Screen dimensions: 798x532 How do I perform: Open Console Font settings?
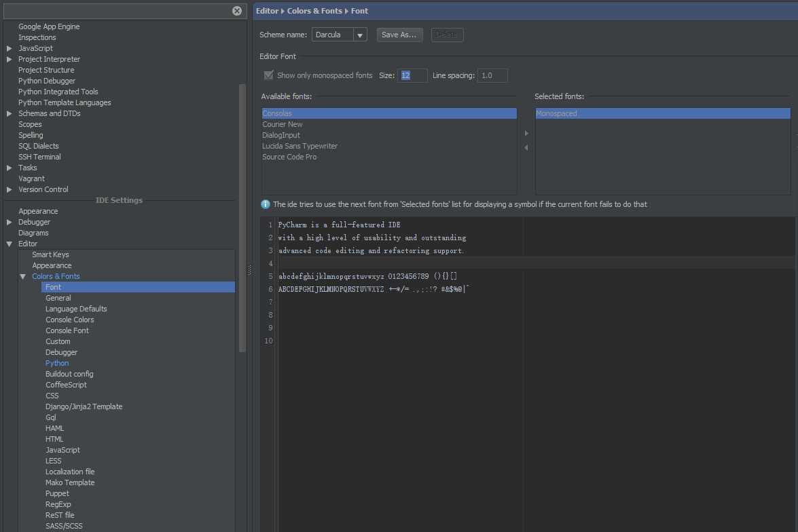tap(67, 330)
